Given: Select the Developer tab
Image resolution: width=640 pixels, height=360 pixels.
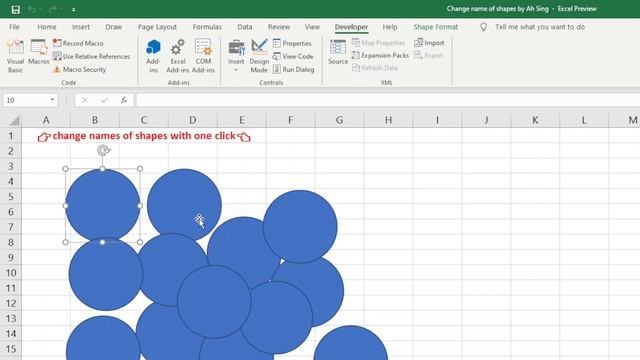Looking at the screenshot, I should pos(351,27).
